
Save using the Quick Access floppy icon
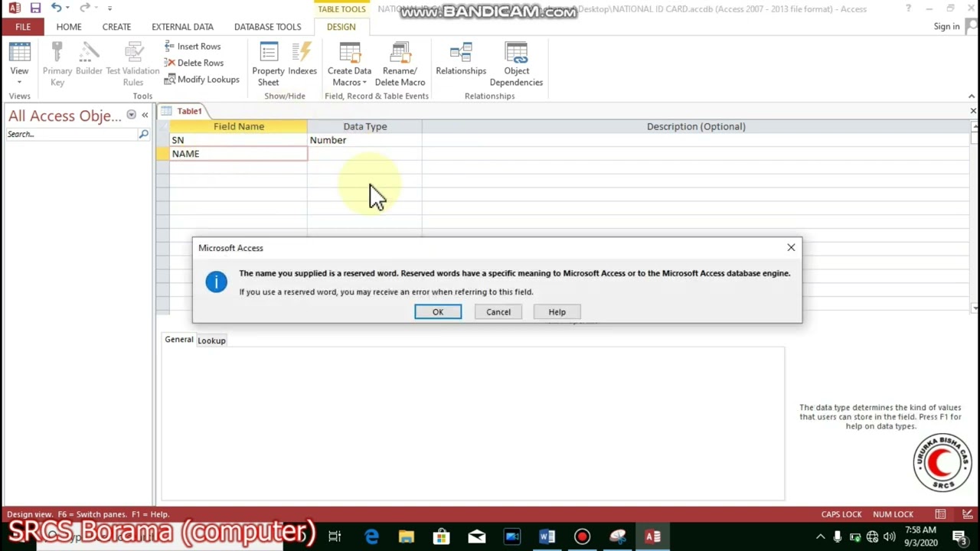35,8
